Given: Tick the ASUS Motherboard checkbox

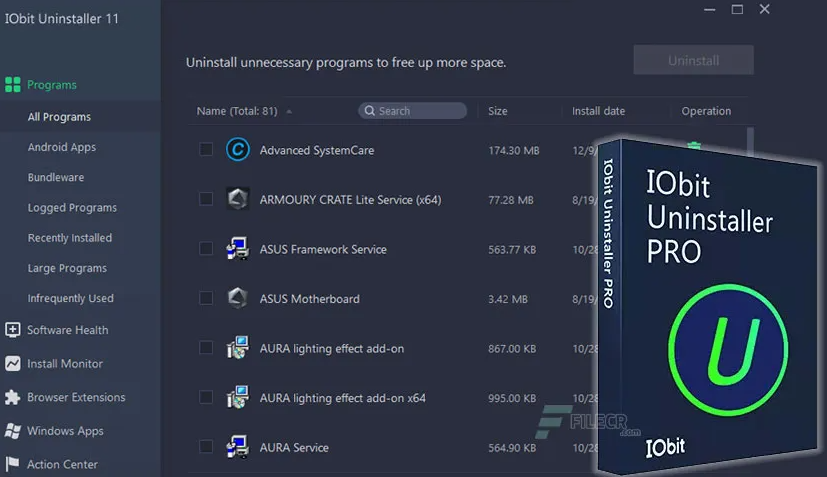Looking at the screenshot, I should pyautogui.click(x=206, y=298).
